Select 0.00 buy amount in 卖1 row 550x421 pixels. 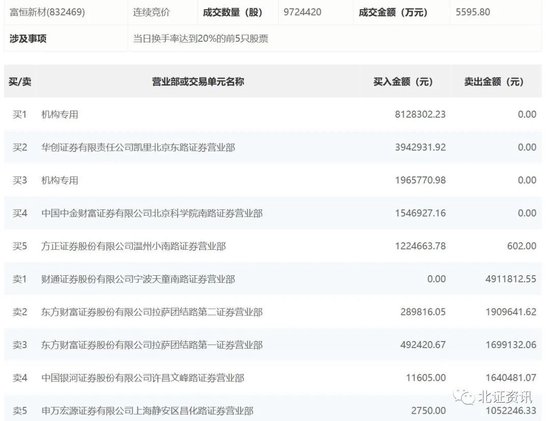pyautogui.click(x=436, y=279)
